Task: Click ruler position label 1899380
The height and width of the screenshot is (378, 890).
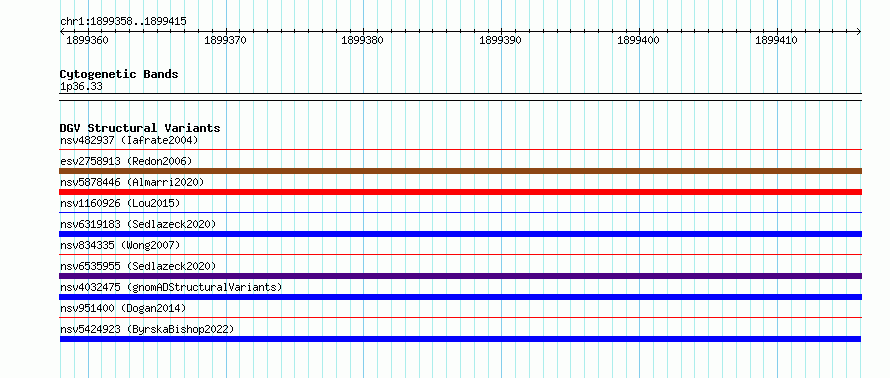Action: pos(363,40)
